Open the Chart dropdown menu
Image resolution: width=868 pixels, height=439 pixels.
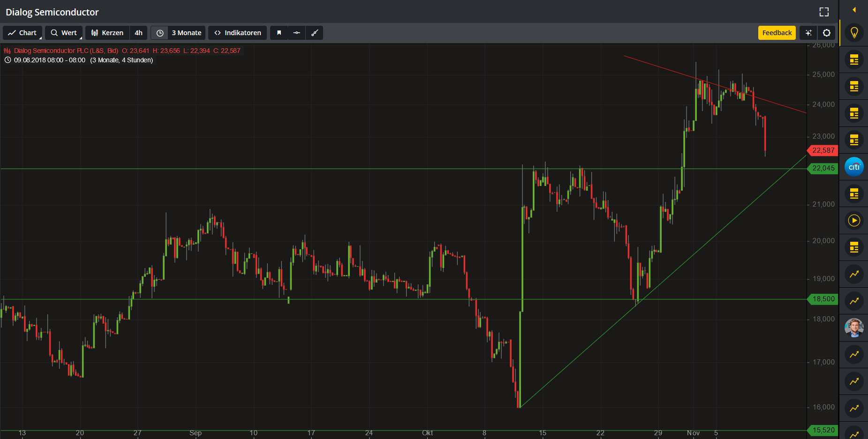tap(23, 33)
